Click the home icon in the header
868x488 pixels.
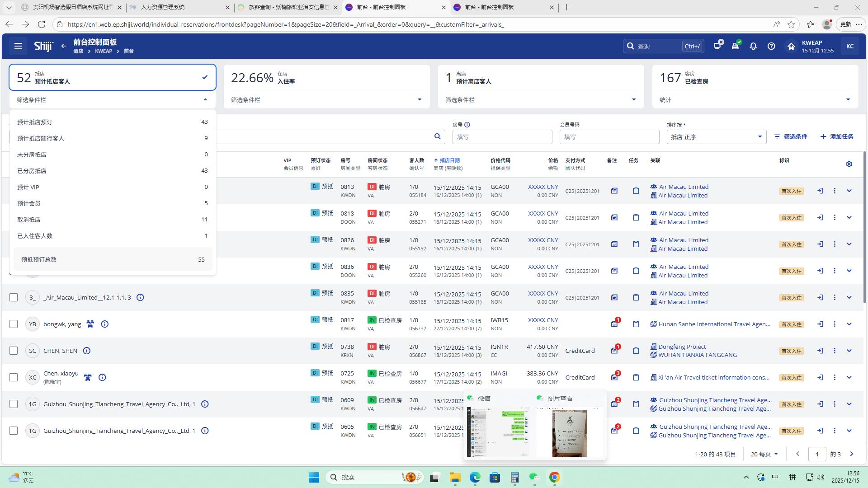791,46
